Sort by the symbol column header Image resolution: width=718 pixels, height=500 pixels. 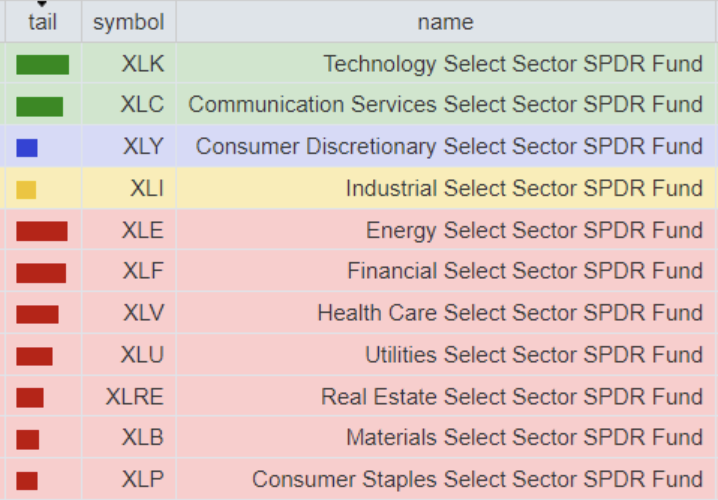pyautogui.click(x=128, y=22)
